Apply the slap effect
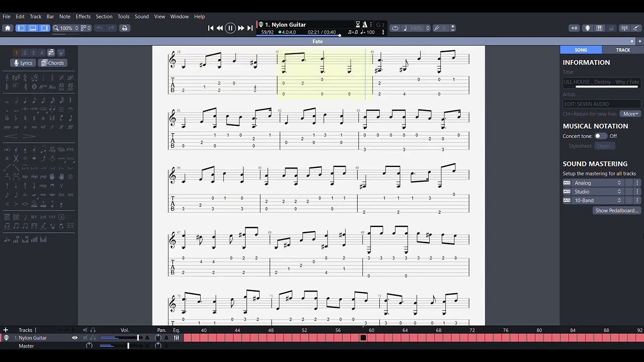Viewport: 644px width, 362px height. 34,176
